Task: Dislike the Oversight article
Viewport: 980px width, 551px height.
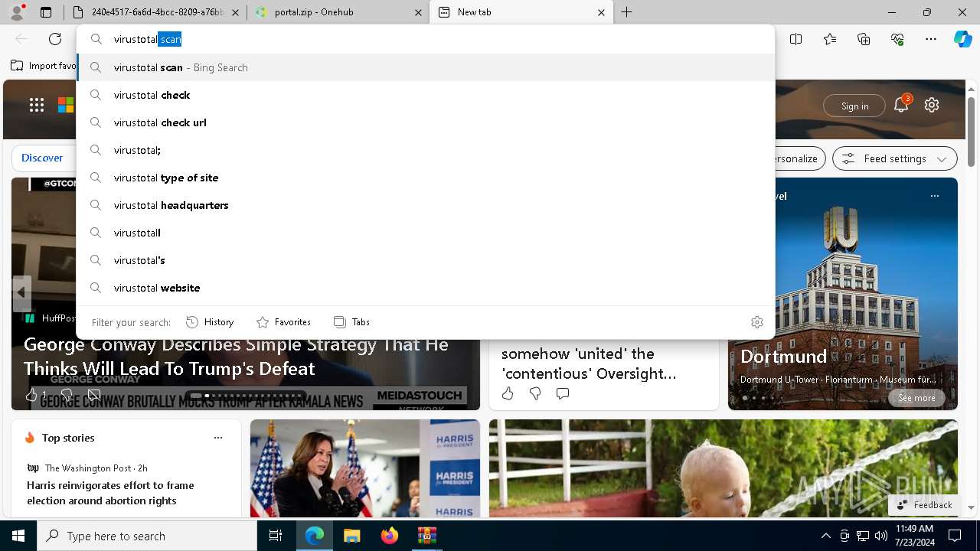Action: [x=535, y=393]
